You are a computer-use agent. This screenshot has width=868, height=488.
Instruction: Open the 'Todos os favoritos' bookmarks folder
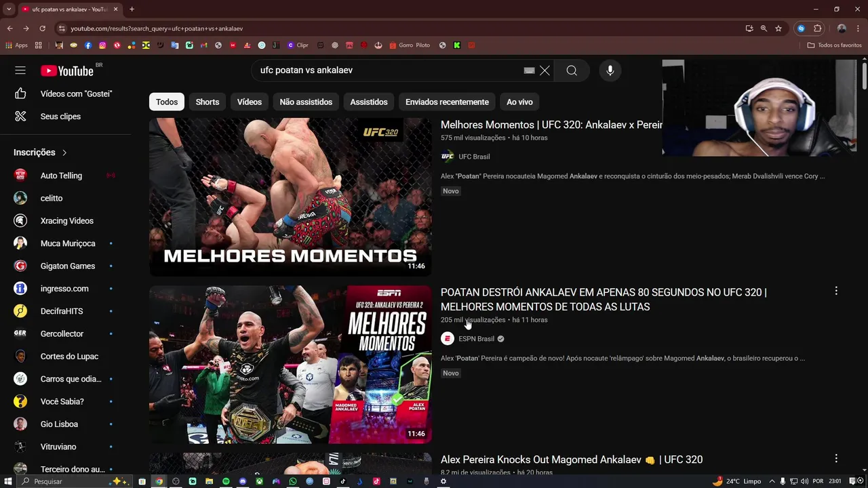click(x=834, y=45)
